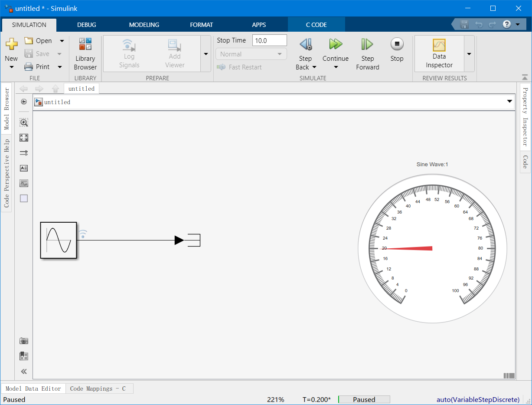Open the Library Browser
The image size is (532, 405).
[85, 53]
